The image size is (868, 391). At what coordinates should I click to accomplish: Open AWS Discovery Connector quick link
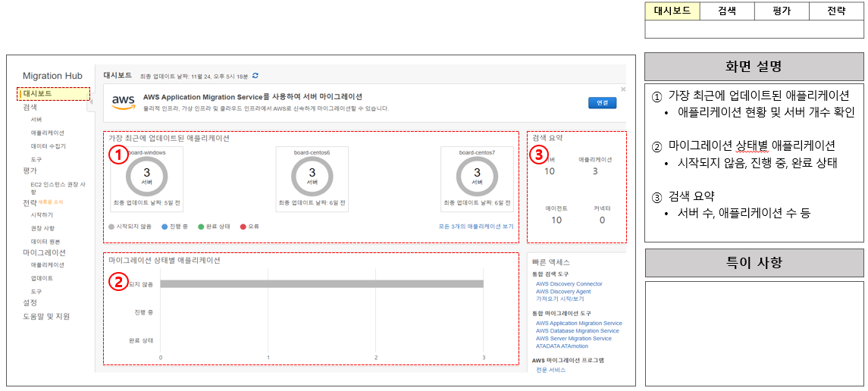click(x=569, y=284)
